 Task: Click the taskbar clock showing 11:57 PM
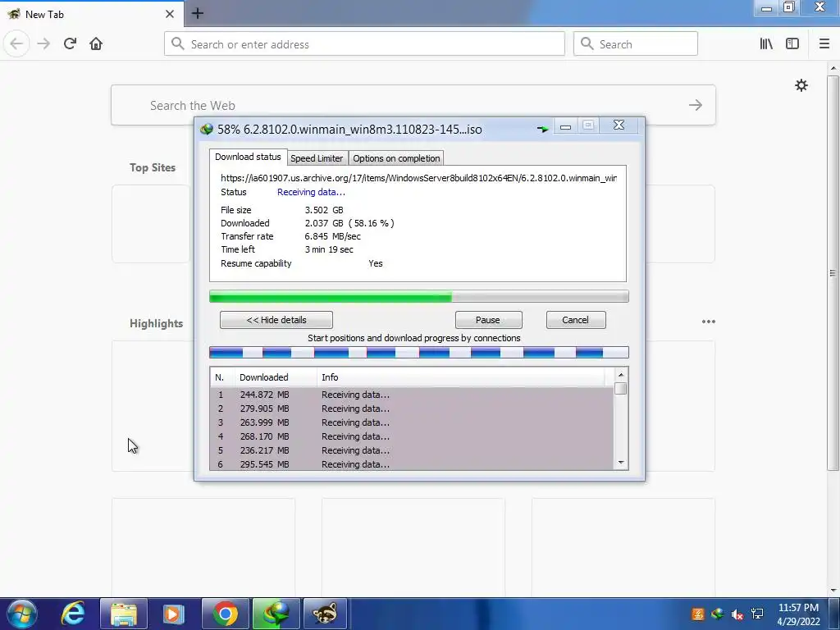798,614
